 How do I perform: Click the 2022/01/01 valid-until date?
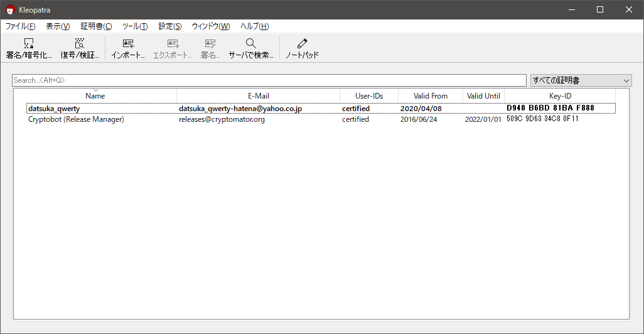pos(483,119)
